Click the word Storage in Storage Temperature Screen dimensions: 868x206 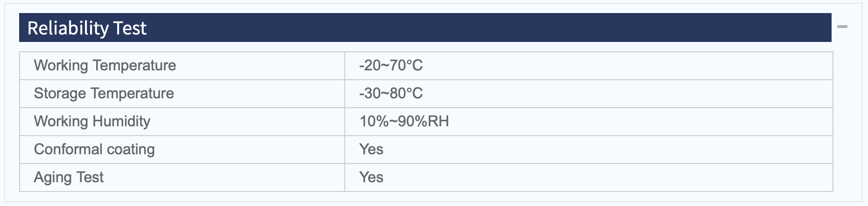click(x=60, y=93)
